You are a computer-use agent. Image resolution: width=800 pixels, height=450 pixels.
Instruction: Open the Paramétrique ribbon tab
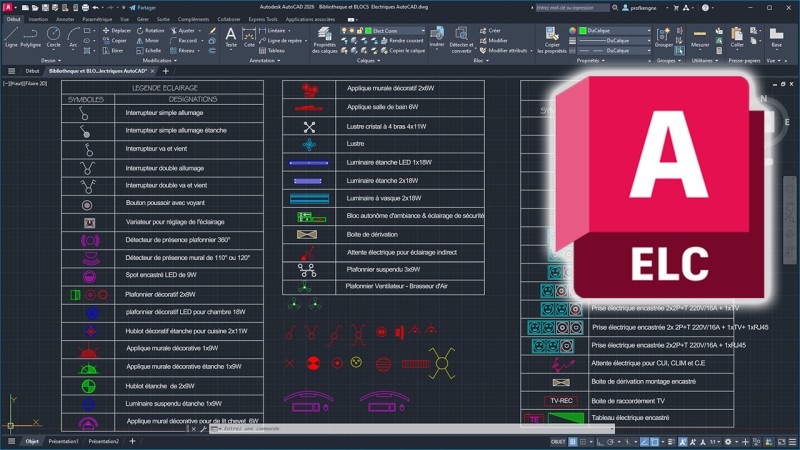click(x=97, y=19)
